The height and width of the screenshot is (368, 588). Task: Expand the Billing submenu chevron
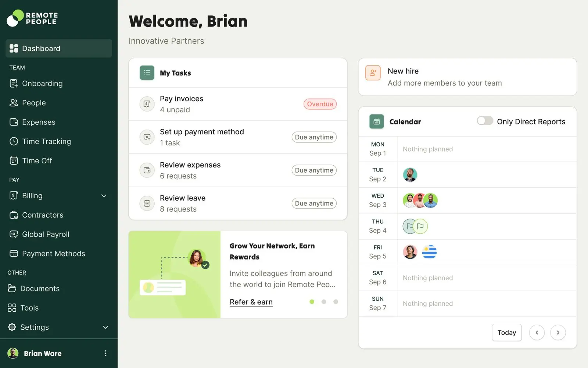(x=104, y=196)
